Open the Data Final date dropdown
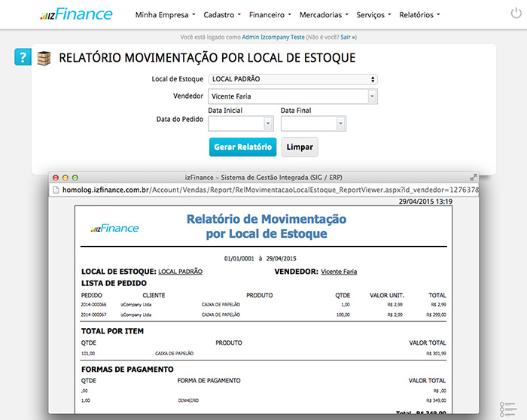The height and width of the screenshot is (420, 527). click(x=340, y=123)
